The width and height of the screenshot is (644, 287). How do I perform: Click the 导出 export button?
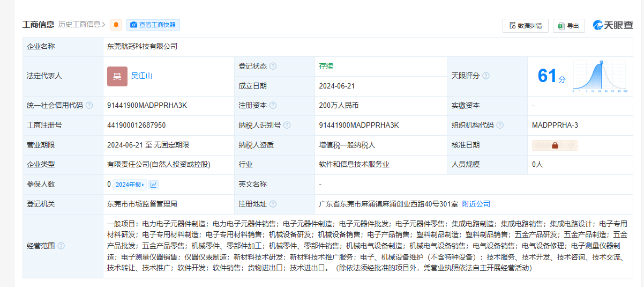coord(569,25)
